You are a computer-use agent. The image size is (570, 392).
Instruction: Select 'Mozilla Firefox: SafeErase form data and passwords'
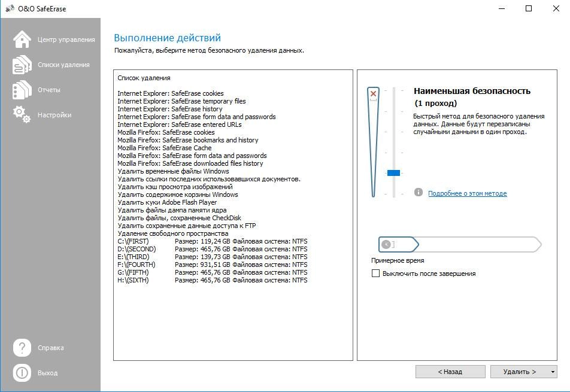point(192,156)
